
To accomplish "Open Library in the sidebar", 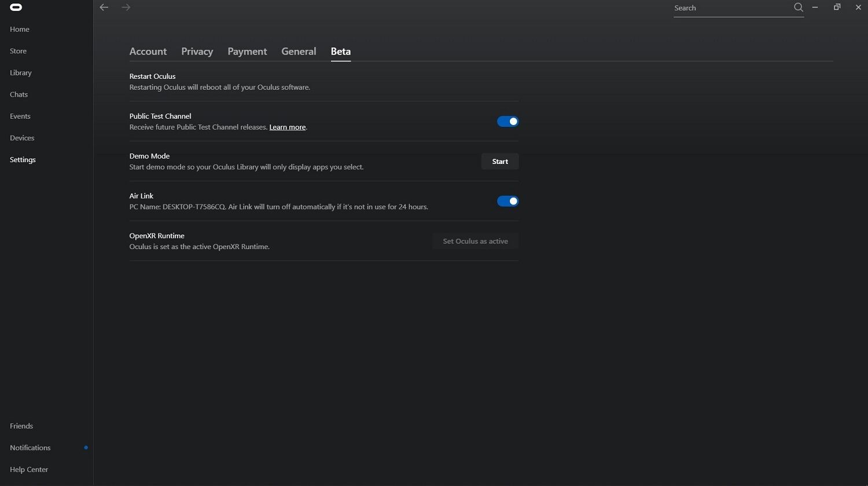I will tap(21, 73).
